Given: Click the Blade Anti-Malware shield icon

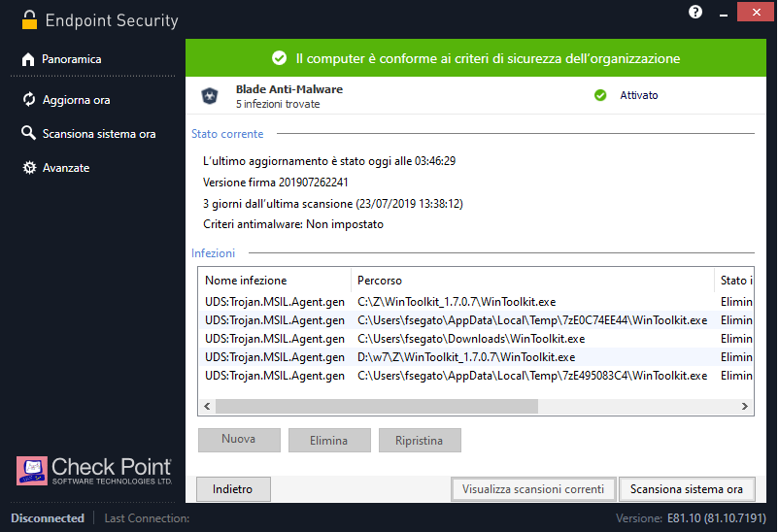Looking at the screenshot, I should (x=210, y=95).
